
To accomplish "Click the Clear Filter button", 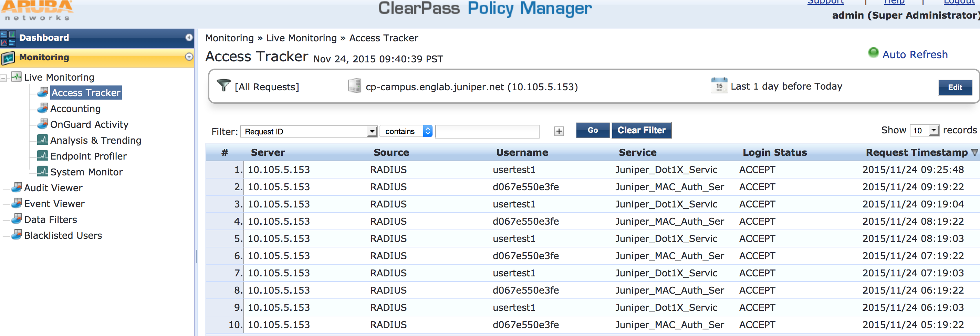I will coord(641,130).
